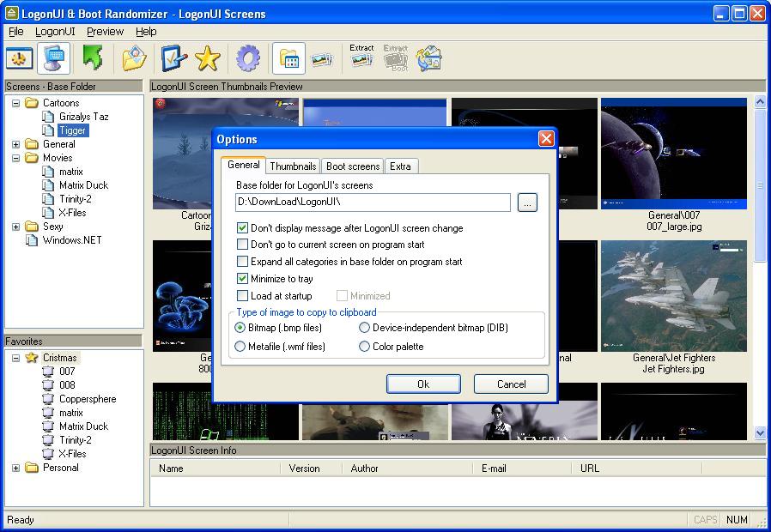The width and height of the screenshot is (771, 532).
Task: Select the General\007 thumbnail image
Action: click(x=674, y=154)
